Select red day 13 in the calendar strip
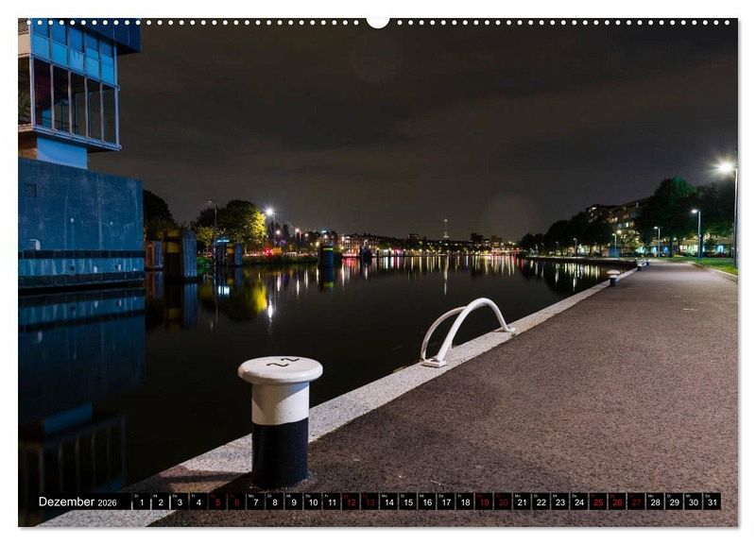This screenshot has height=545, width=756. [x=369, y=502]
